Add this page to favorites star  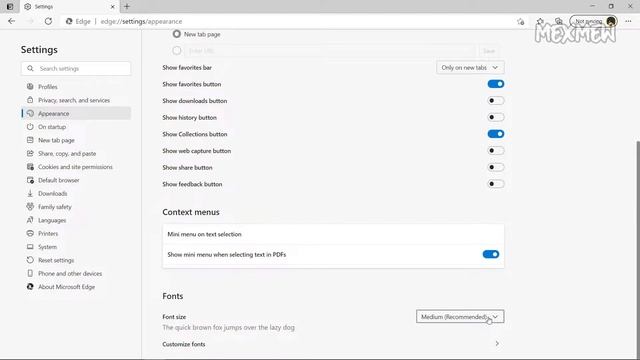point(520,21)
